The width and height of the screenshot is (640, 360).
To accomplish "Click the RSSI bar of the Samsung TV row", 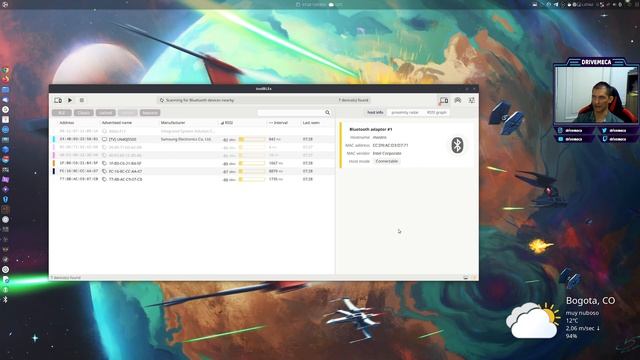I will (252, 139).
